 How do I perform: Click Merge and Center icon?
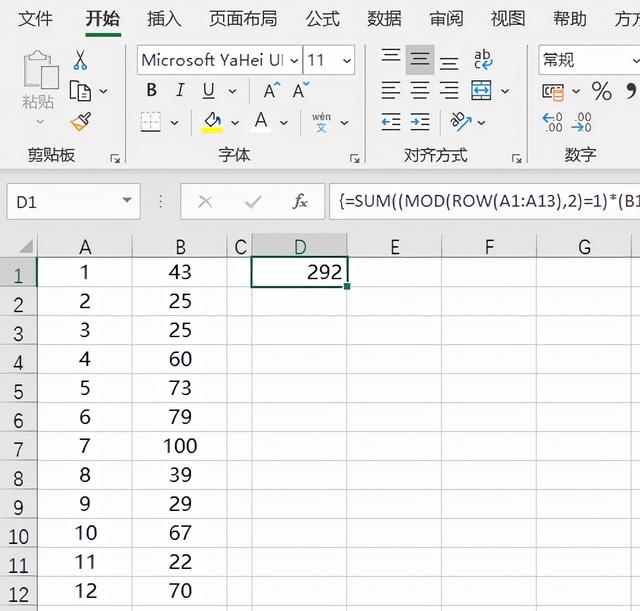pos(481,90)
